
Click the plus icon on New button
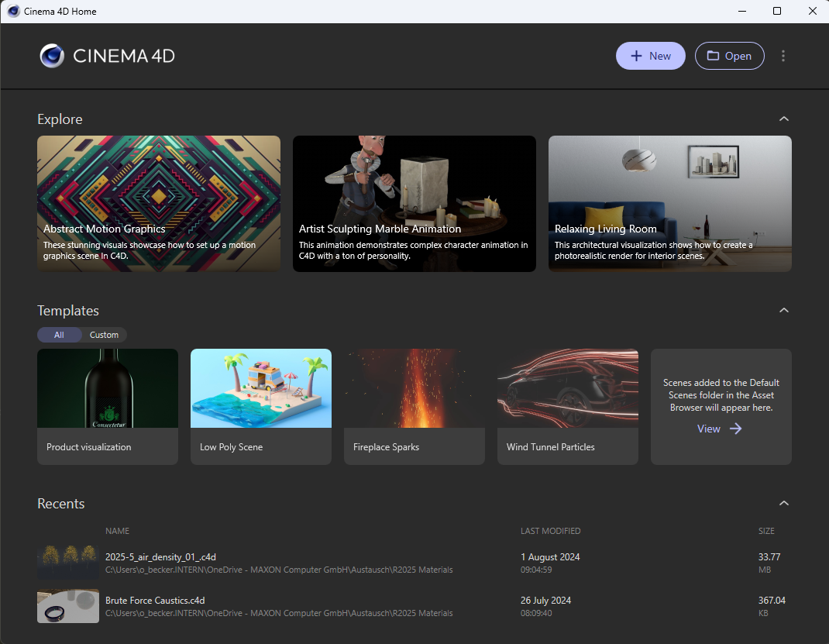tap(637, 56)
